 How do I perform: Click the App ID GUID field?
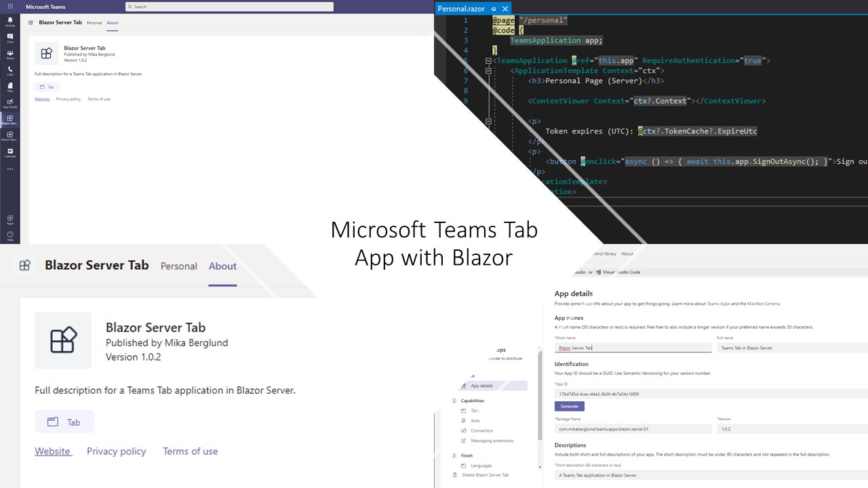711,394
